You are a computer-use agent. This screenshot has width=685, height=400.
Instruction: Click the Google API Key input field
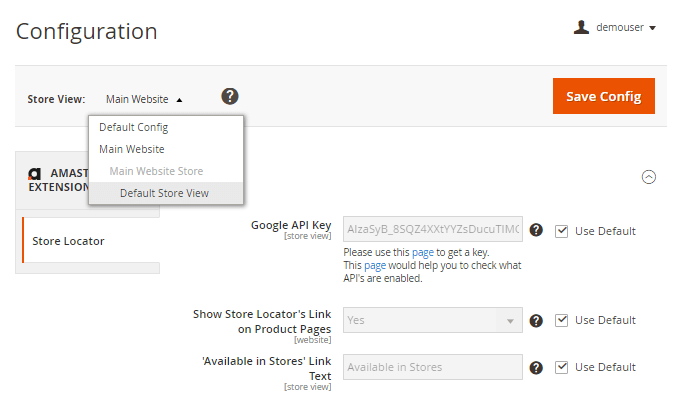(432, 230)
